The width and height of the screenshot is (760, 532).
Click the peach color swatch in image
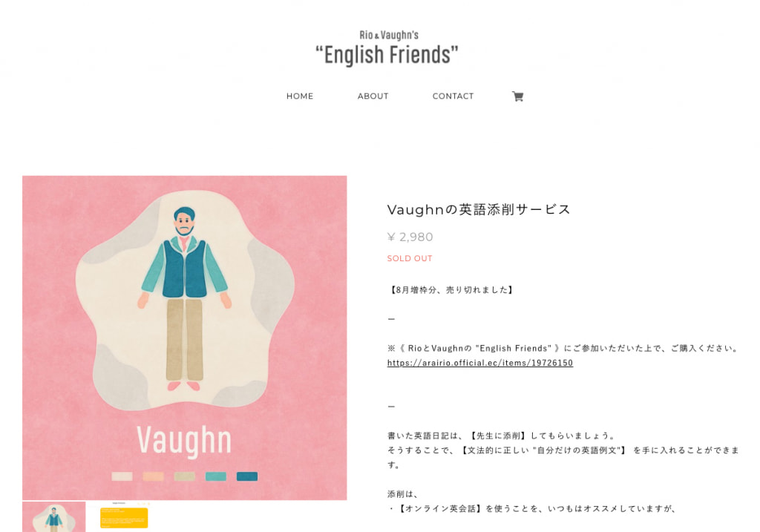pos(153,476)
